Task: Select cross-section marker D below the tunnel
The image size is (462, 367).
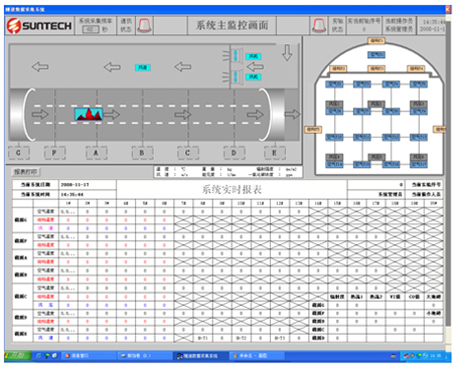Action: click(x=234, y=153)
